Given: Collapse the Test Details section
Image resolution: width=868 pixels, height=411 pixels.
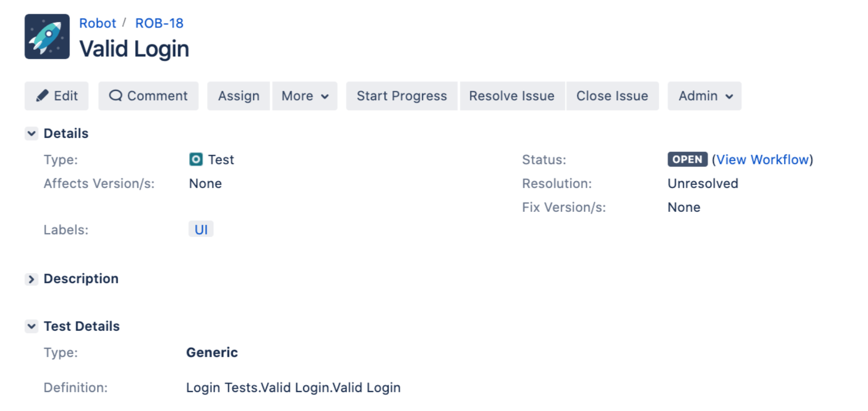Looking at the screenshot, I should pyautogui.click(x=32, y=326).
